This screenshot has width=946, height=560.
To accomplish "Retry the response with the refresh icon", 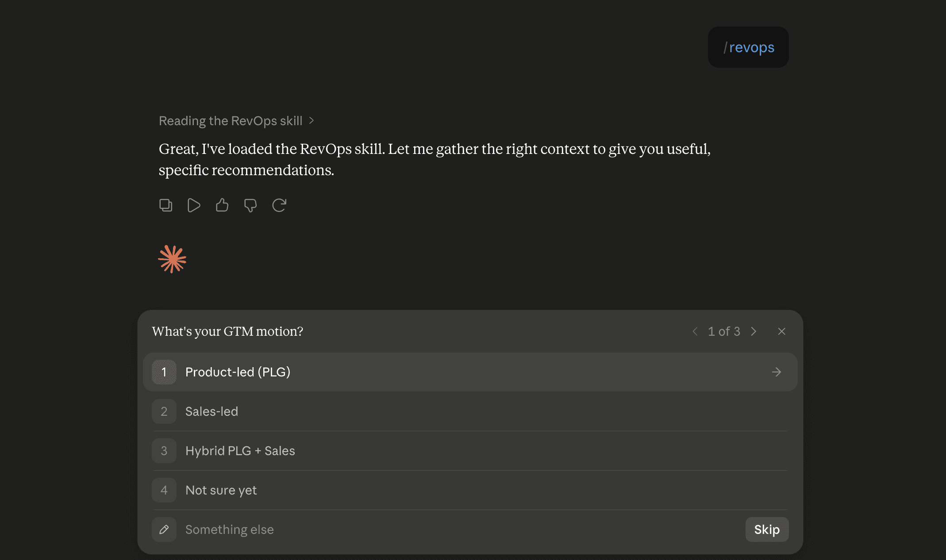I will (x=279, y=205).
